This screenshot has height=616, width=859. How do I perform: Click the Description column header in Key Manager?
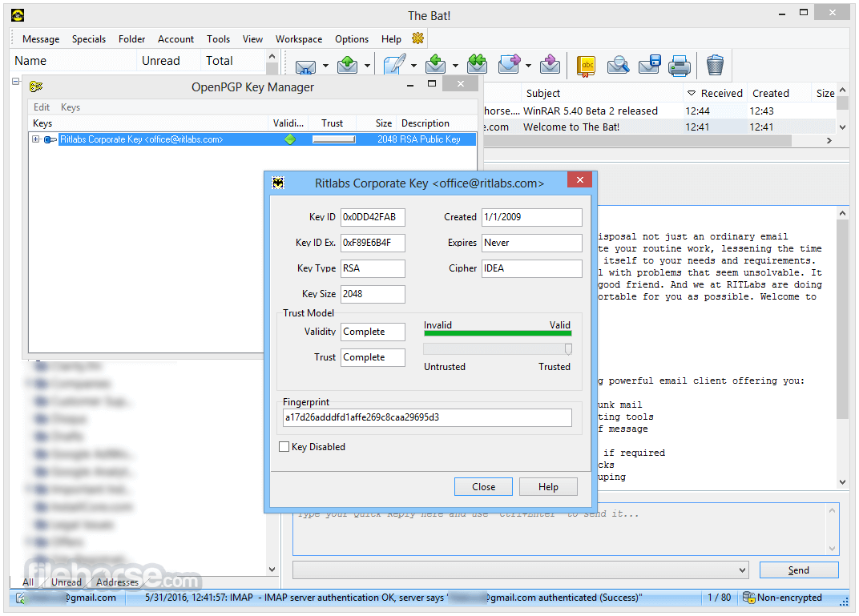pyautogui.click(x=437, y=123)
